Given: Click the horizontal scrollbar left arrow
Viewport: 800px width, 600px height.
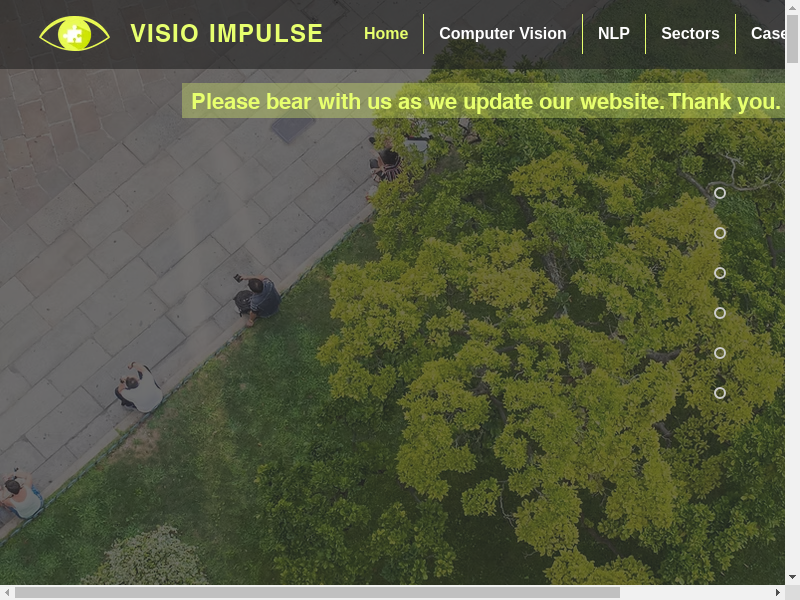Looking at the screenshot, I should point(7,592).
